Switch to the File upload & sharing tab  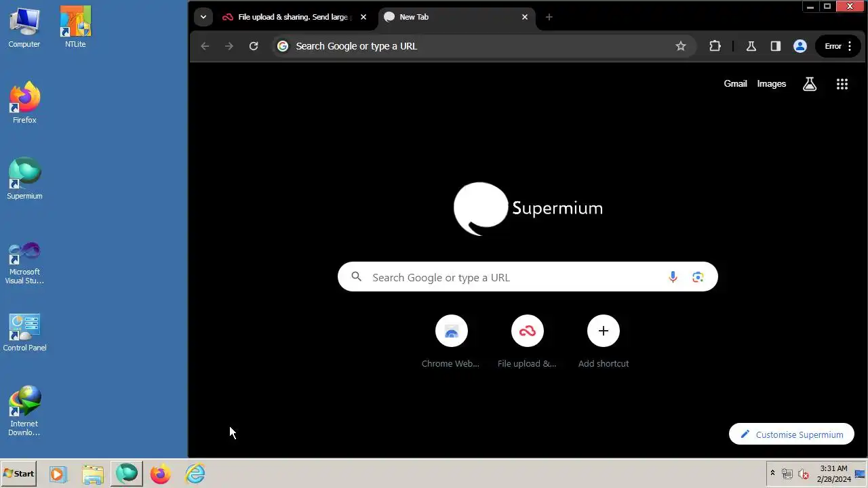pos(295,17)
